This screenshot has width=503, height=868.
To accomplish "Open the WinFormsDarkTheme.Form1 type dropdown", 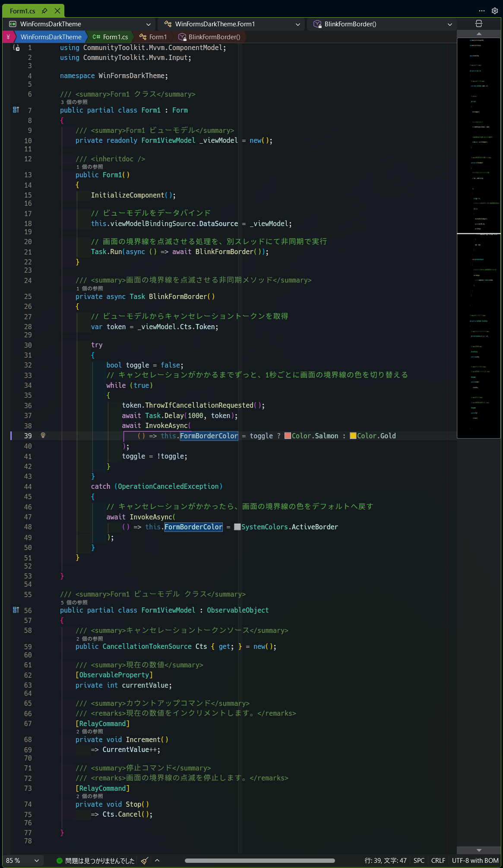I will click(231, 24).
